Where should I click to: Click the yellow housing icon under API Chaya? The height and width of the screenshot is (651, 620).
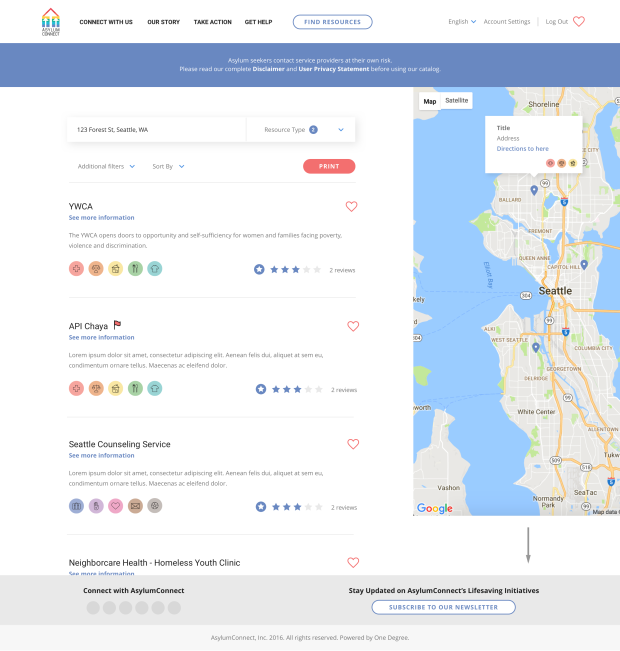coord(115,388)
